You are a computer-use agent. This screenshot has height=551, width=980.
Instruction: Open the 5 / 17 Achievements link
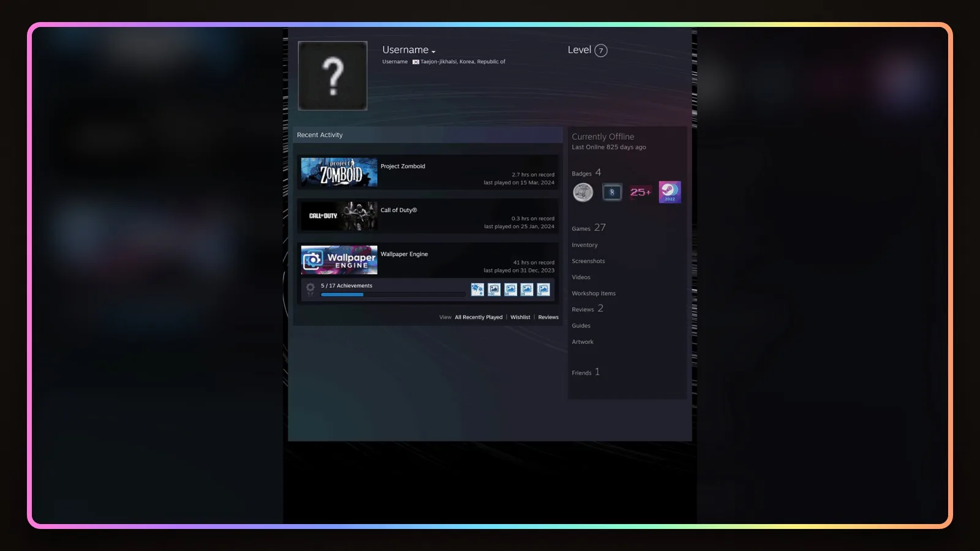(x=347, y=286)
